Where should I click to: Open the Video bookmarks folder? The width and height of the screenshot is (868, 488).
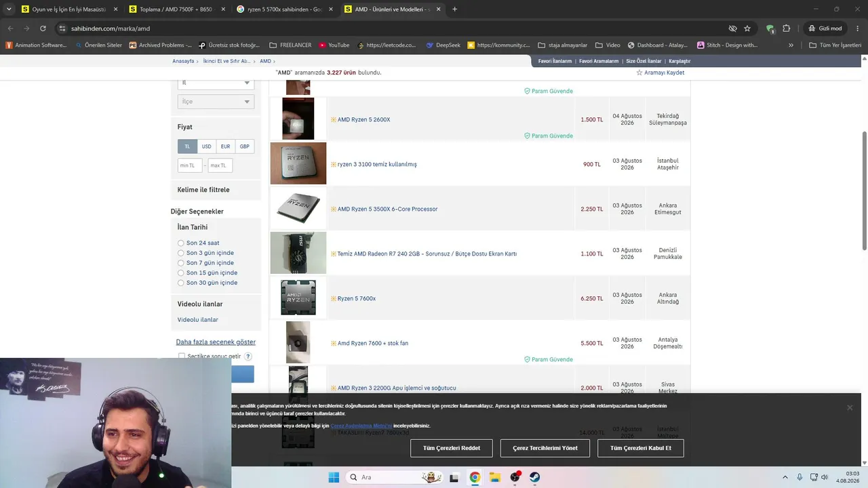tap(608, 45)
